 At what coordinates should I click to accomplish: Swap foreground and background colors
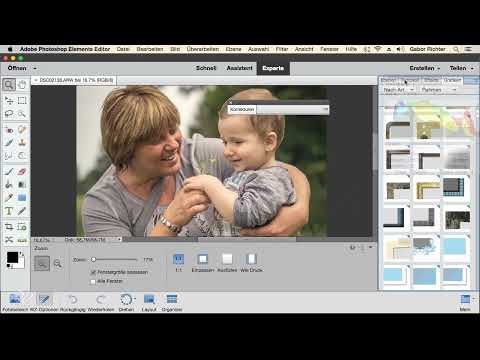(22, 254)
